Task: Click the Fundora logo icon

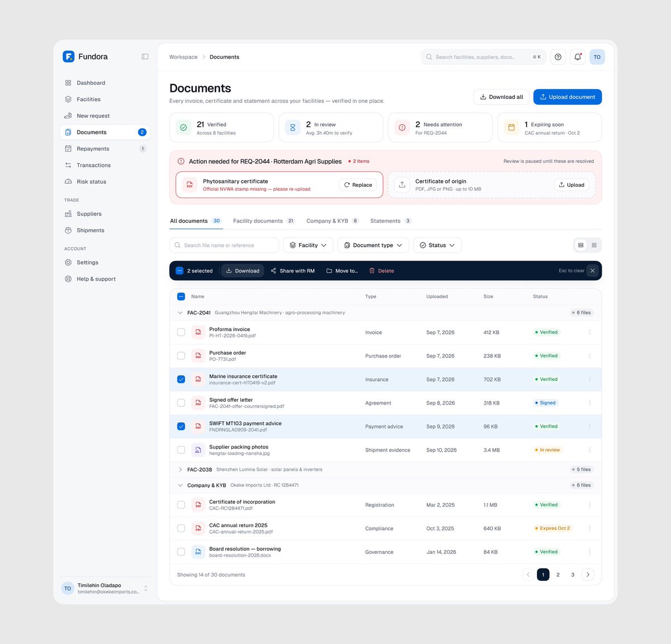Action: coord(68,57)
